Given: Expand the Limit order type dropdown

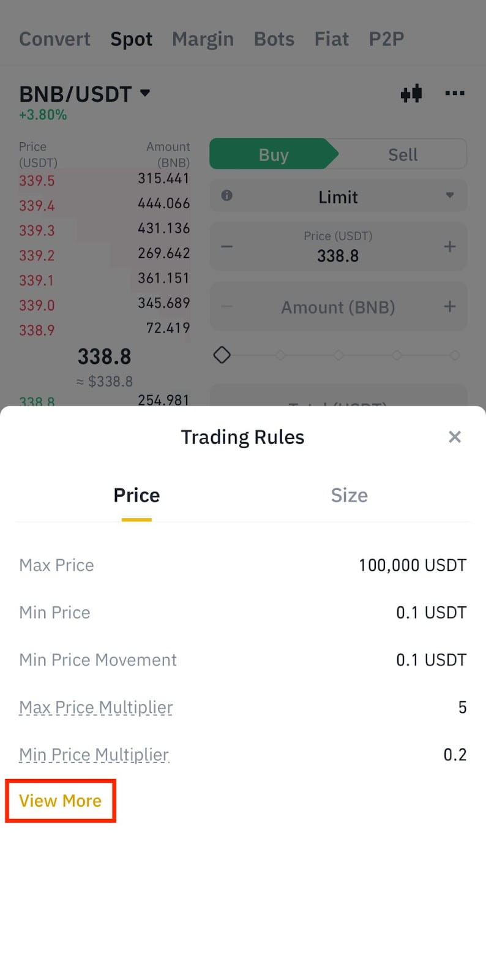Looking at the screenshot, I should click(x=449, y=196).
